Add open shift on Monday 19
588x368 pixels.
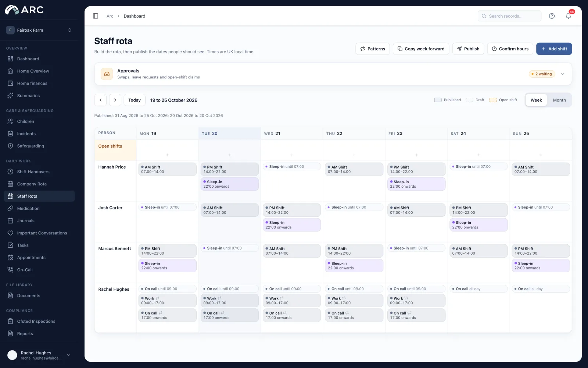pos(168,155)
